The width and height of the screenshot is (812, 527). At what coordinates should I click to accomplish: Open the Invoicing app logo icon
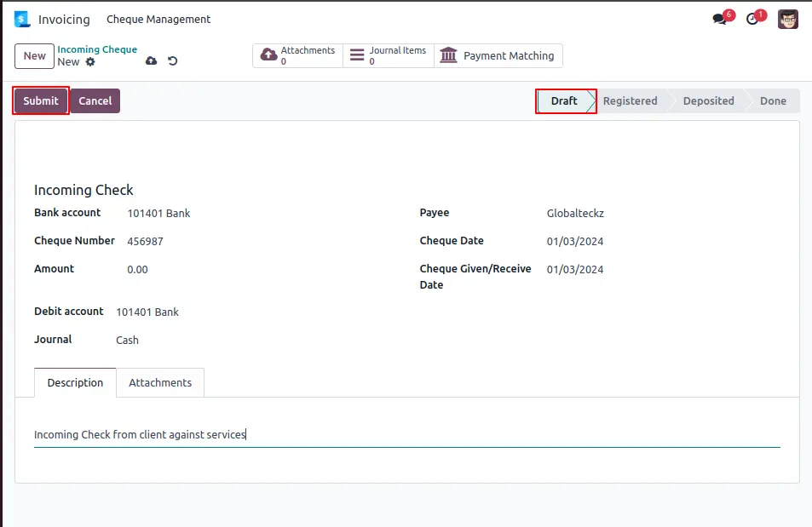click(x=22, y=19)
